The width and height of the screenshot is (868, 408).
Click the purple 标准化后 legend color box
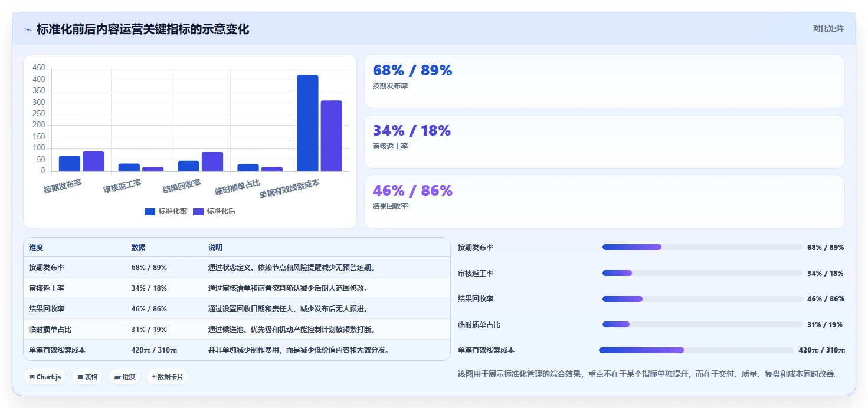click(x=198, y=212)
